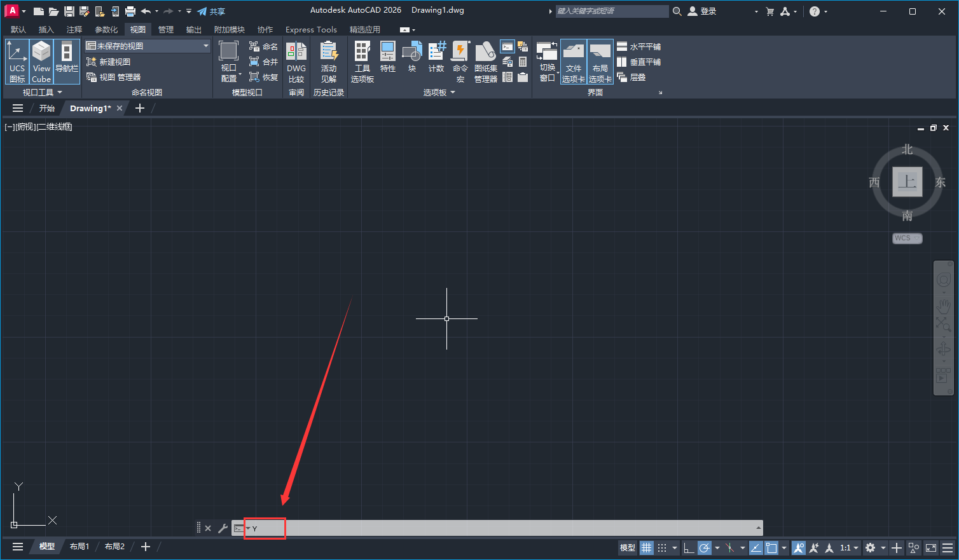The width and height of the screenshot is (959, 560).
Task: Click the new drawing plus tab button
Action: click(140, 108)
